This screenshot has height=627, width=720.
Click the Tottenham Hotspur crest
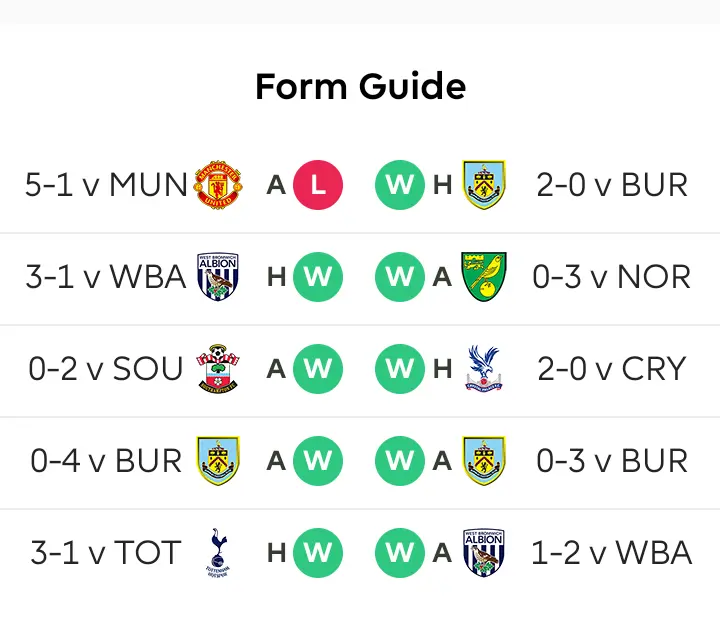coord(216,553)
